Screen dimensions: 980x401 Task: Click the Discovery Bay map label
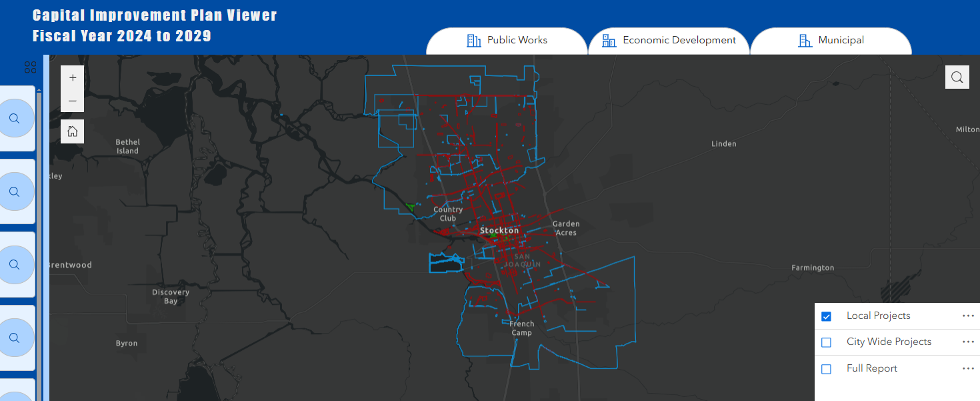pyautogui.click(x=171, y=297)
